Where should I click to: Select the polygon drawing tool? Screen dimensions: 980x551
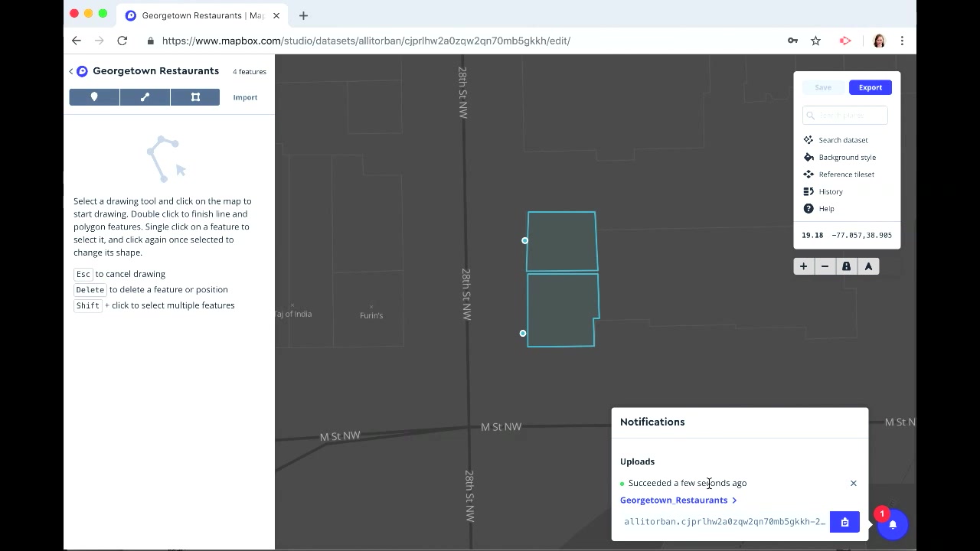pyautogui.click(x=194, y=96)
